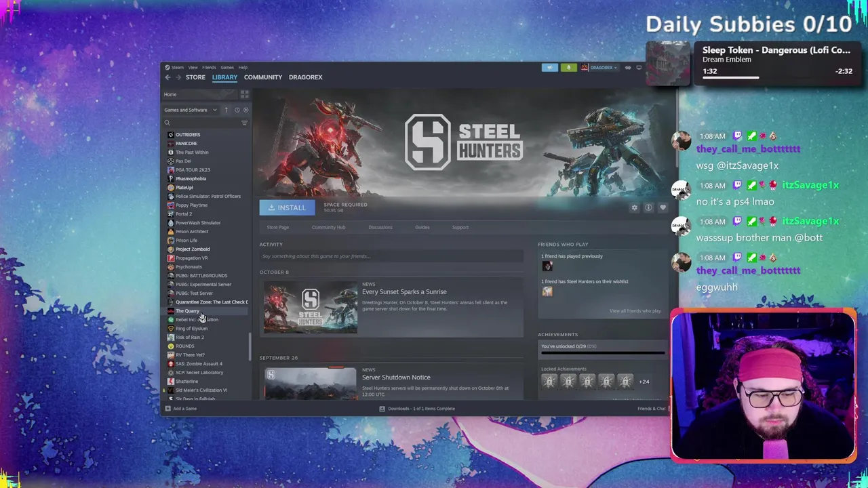The height and width of the screenshot is (488, 868).
Task: Open the View menu
Action: [x=193, y=67]
